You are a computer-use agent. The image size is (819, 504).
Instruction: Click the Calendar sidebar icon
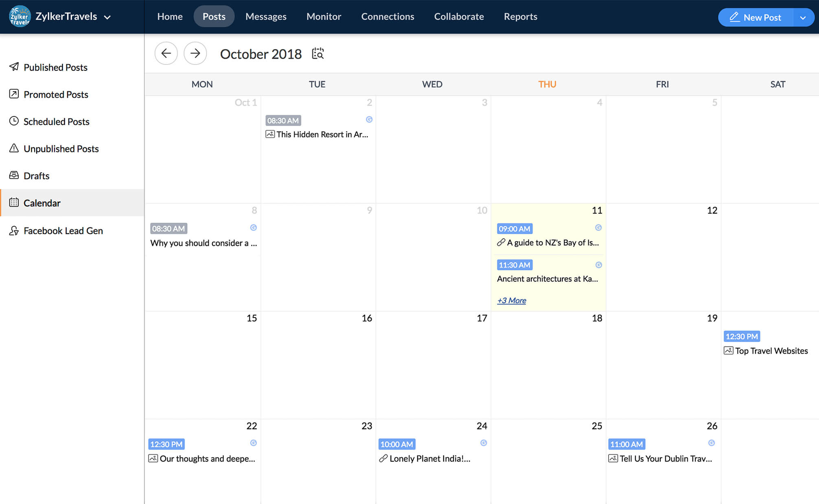(x=14, y=202)
